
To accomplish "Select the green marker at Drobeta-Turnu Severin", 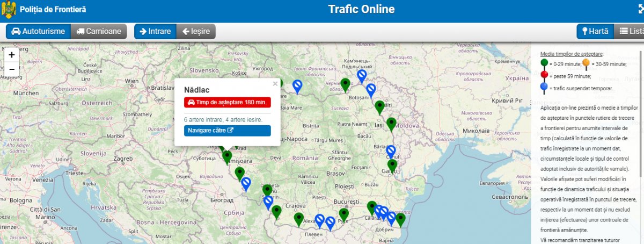I will pyautogui.click(x=267, y=191).
